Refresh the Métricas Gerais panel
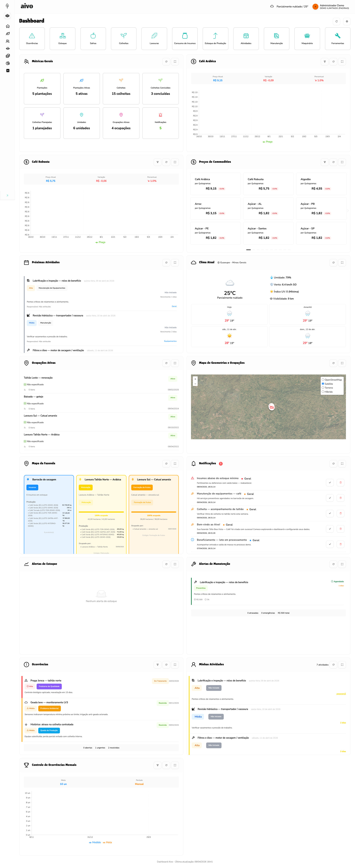 point(166,62)
